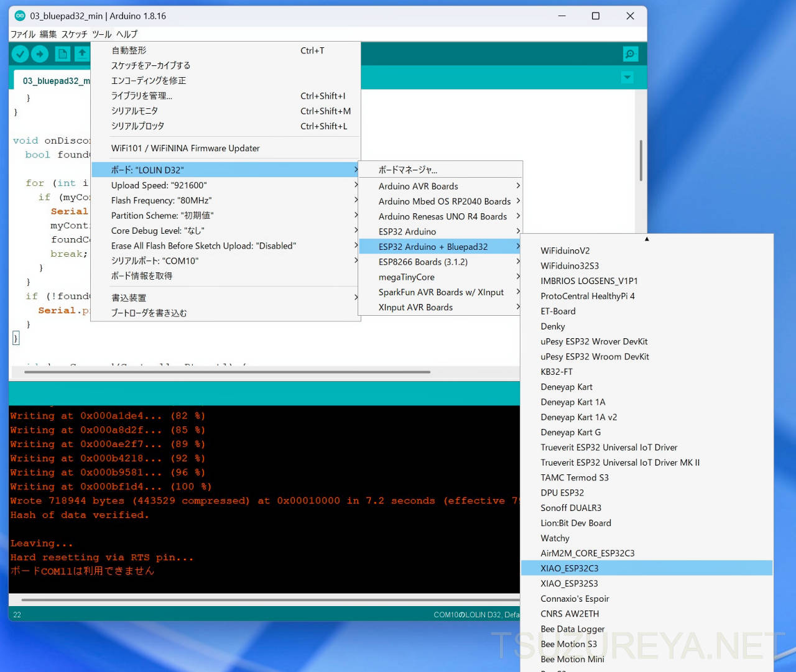Click the console horizontal scrollbar

pyautogui.click(x=270, y=600)
